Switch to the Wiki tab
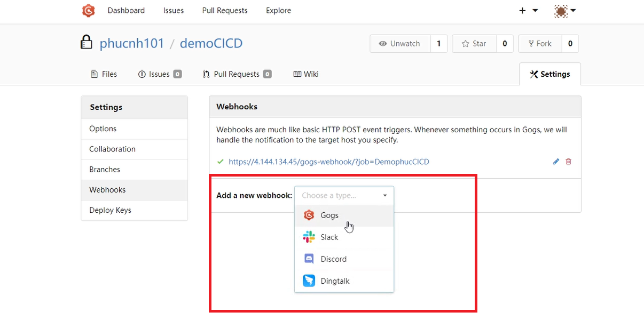Viewport: 644px width, 328px height. click(306, 74)
